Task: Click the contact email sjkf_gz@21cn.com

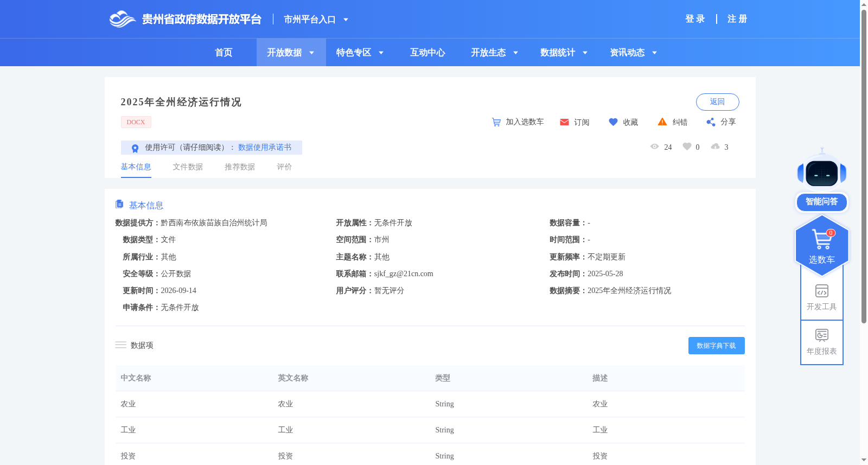Action: (404, 274)
